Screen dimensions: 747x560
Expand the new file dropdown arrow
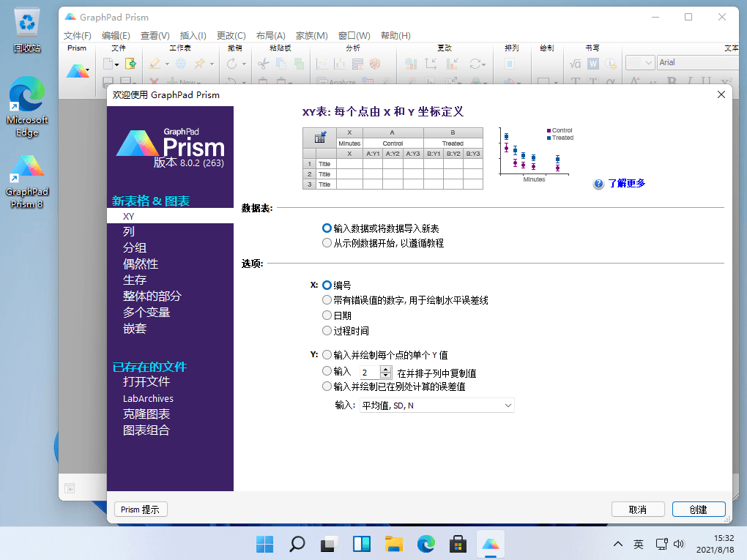(x=116, y=64)
